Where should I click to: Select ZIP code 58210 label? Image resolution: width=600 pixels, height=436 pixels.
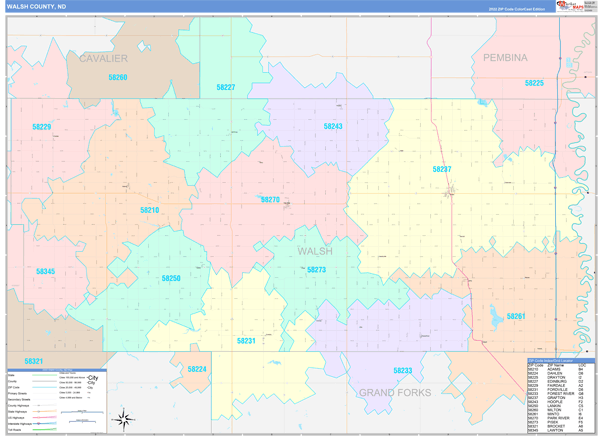(149, 211)
